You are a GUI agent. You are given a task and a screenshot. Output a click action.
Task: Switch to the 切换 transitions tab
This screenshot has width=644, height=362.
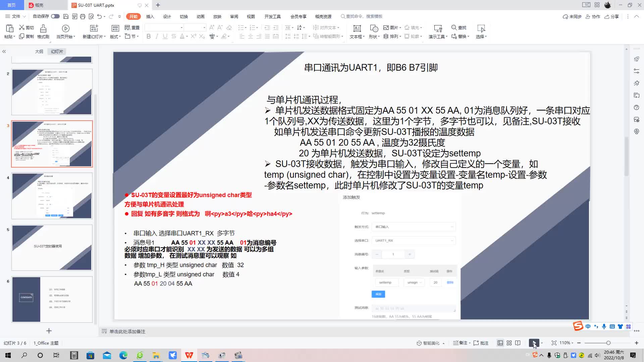pyautogui.click(x=183, y=16)
